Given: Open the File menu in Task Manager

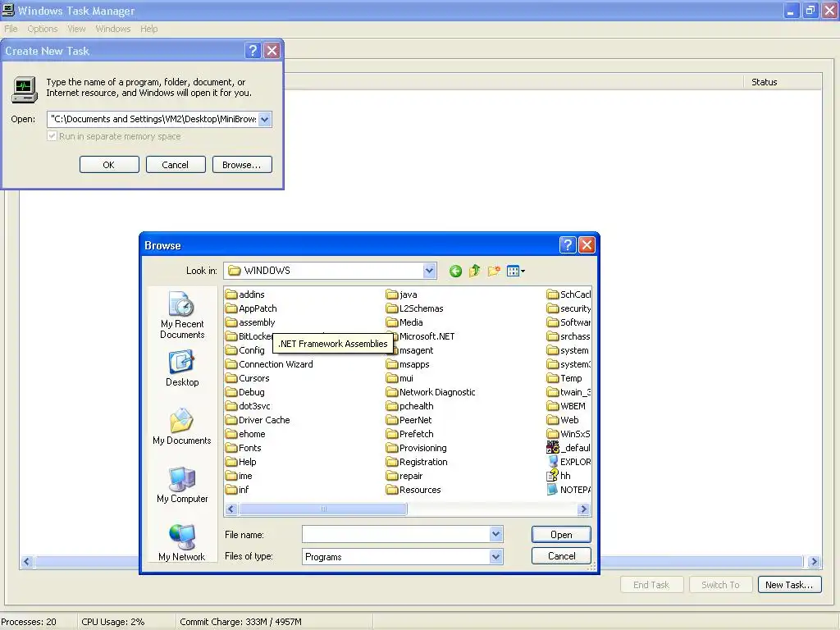Looking at the screenshot, I should (x=11, y=29).
